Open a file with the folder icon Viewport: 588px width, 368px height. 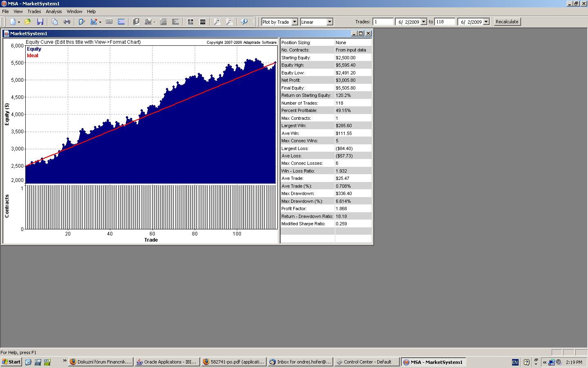27,22
